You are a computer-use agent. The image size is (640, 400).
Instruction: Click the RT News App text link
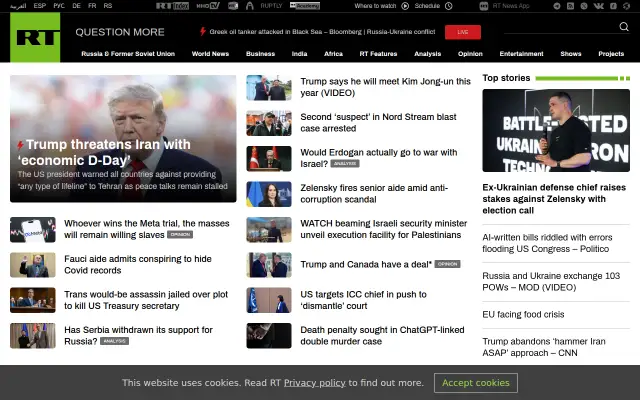(511, 6)
